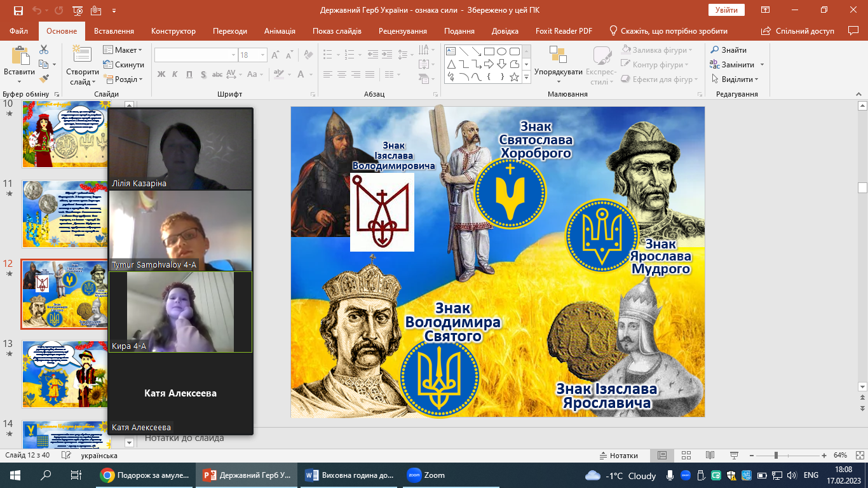The image size is (868, 488).
Task: Click the Знайти find button
Action: coord(728,50)
